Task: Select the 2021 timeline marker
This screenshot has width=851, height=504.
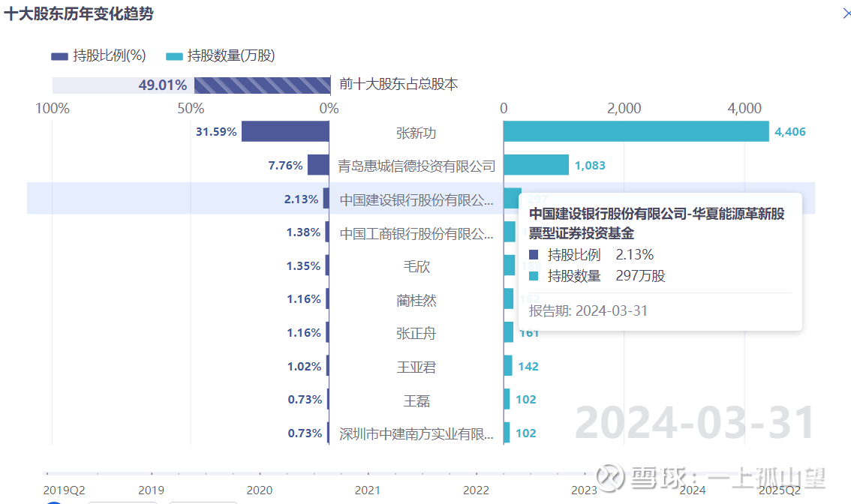Action: tap(368, 490)
